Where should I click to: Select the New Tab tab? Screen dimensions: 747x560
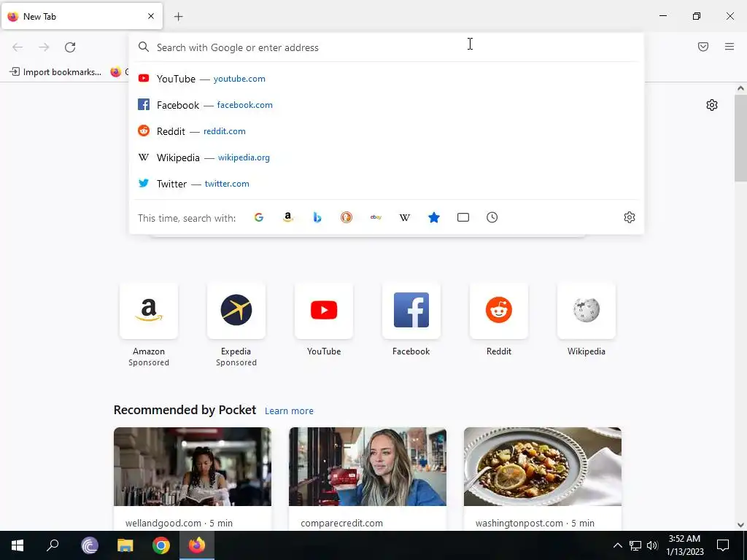82,16
